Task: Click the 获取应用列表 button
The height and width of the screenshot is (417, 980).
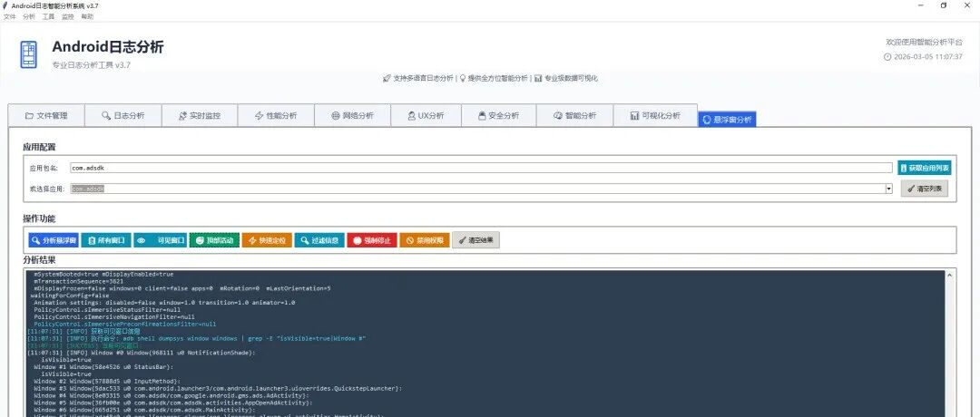Action: pos(925,168)
